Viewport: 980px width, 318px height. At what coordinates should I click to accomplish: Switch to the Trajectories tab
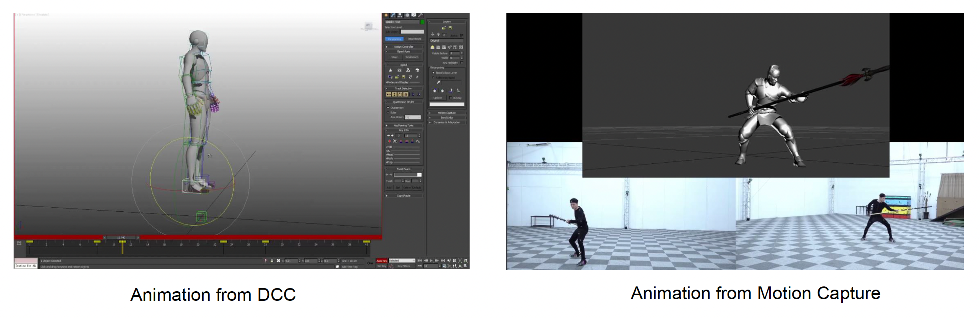point(414,39)
